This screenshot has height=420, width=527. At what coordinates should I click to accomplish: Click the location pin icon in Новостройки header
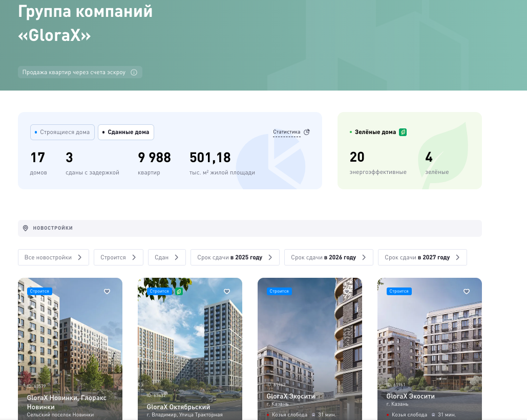[25, 228]
